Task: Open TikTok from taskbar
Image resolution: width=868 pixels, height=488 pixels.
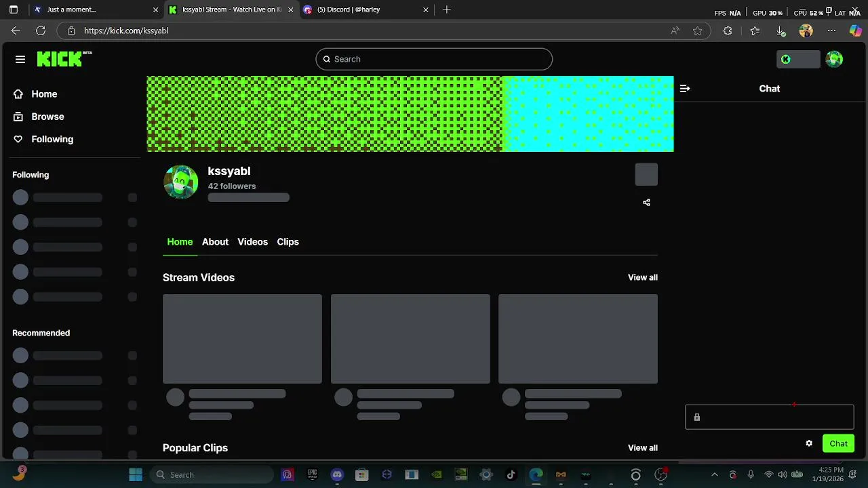Action: 511,475
